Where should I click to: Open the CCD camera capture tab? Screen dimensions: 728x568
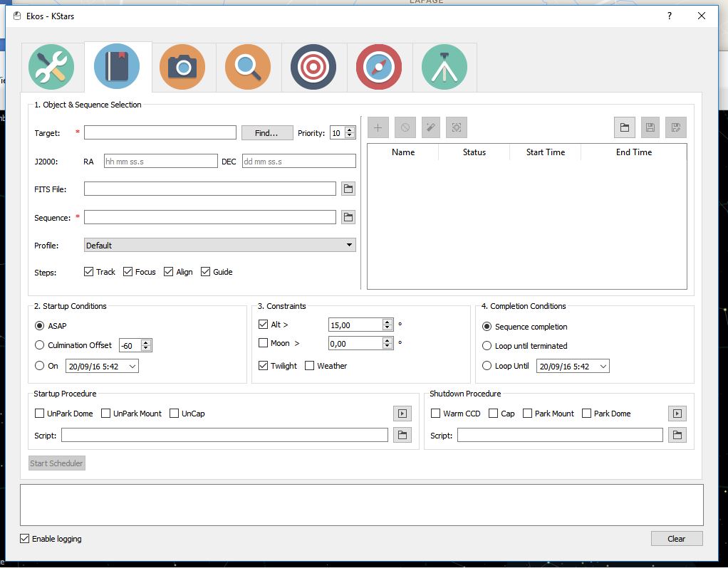click(x=182, y=67)
